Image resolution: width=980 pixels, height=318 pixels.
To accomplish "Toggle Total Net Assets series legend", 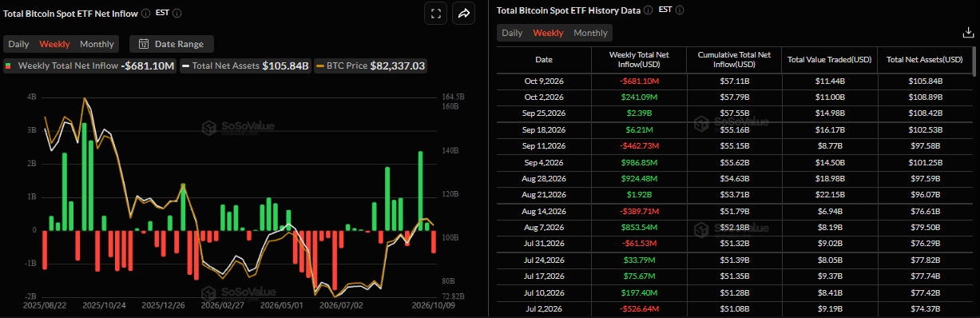I will click(246, 66).
